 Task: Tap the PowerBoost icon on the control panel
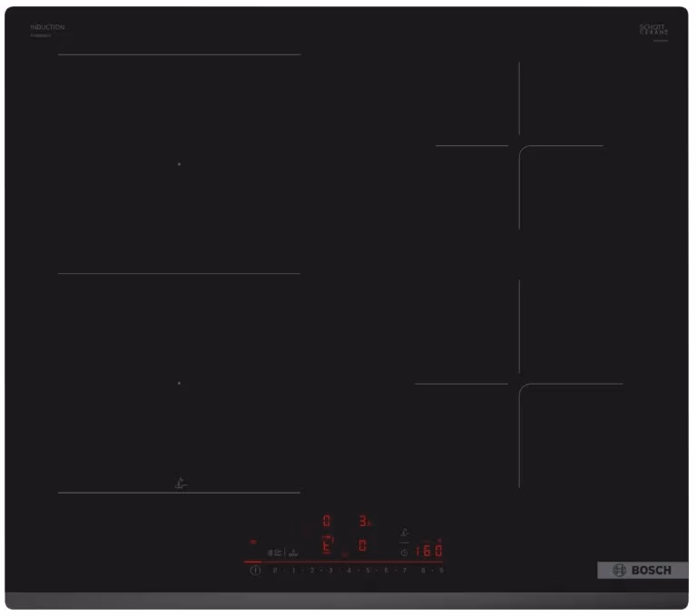(x=293, y=553)
